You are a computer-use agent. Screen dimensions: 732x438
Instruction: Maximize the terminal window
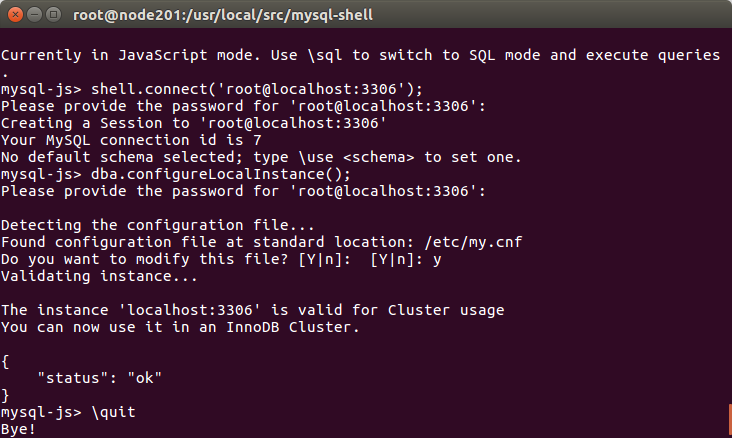(54, 15)
